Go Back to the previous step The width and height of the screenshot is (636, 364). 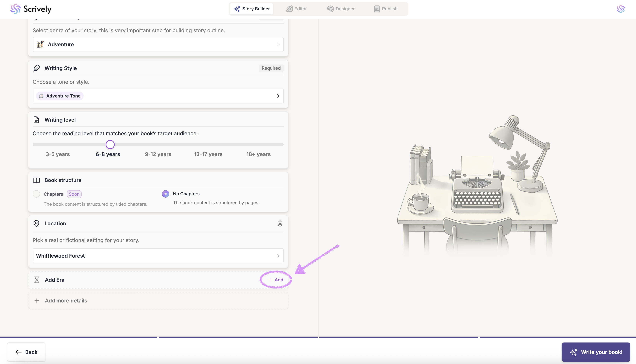click(x=26, y=352)
